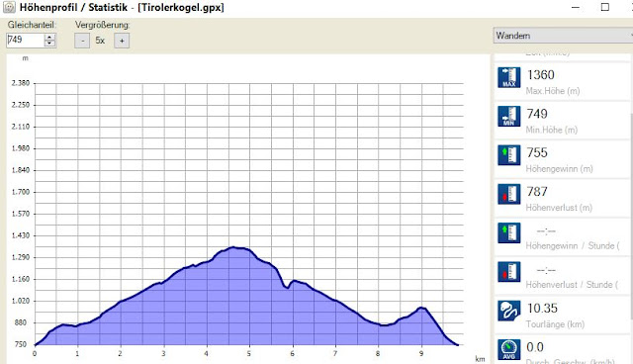Click the 755 Höhengewinn value
This screenshot has width=633, height=364.
(x=537, y=152)
